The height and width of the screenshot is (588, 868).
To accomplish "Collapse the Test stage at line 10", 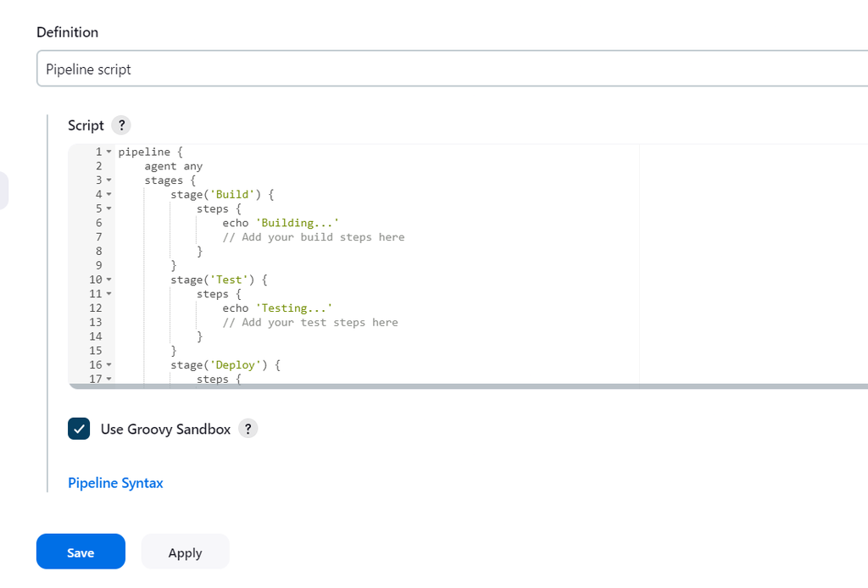I will pyautogui.click(x=108, y=280).
